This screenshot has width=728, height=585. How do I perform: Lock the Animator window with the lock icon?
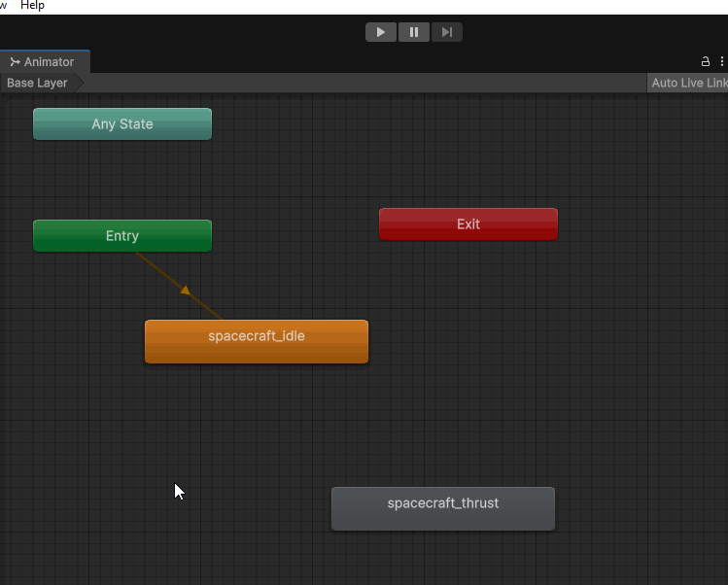[x=706, y=61]
